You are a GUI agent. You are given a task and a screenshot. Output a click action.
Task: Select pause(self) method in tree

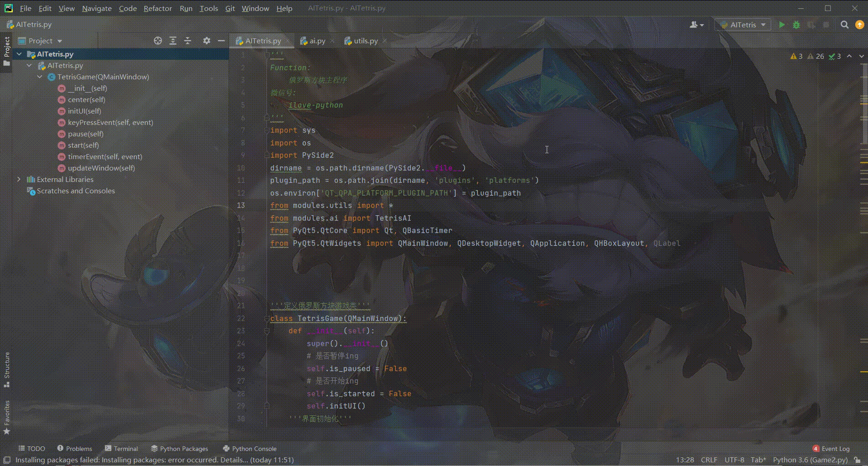(x=85, y=134)
